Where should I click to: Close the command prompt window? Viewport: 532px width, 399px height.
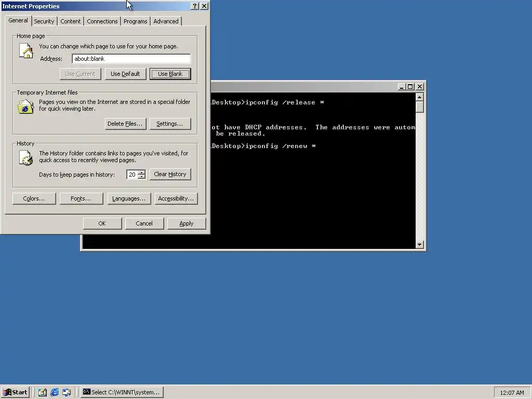(x=420, y=87)
